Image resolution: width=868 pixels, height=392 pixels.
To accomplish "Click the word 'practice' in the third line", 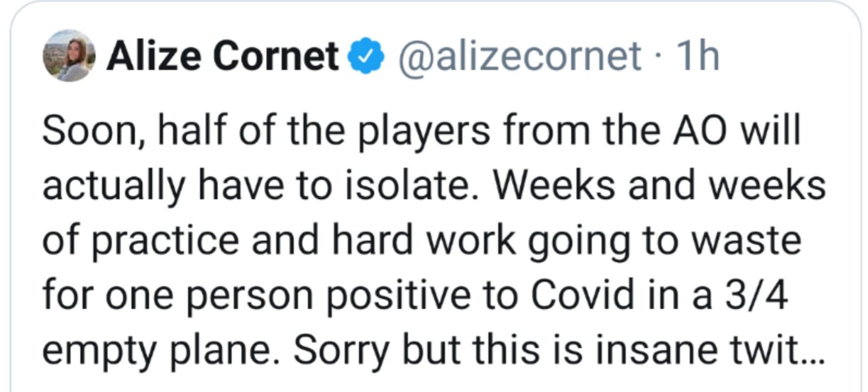I will click(164, 241).
